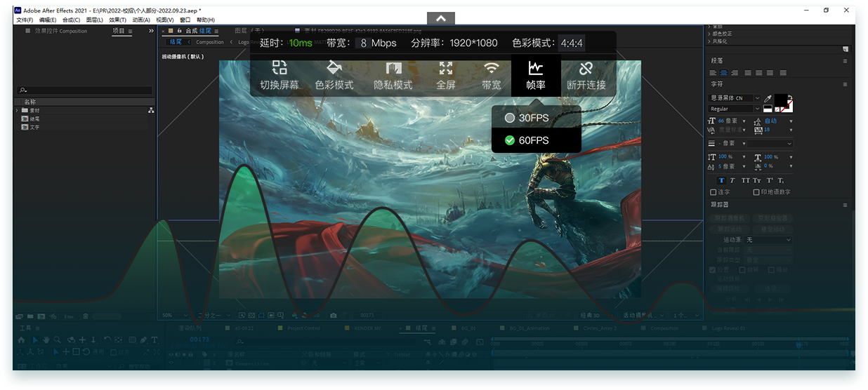Expand project panel overflow chevrons
The height and width of the screenshot is (390, 868).
point(151,31)
